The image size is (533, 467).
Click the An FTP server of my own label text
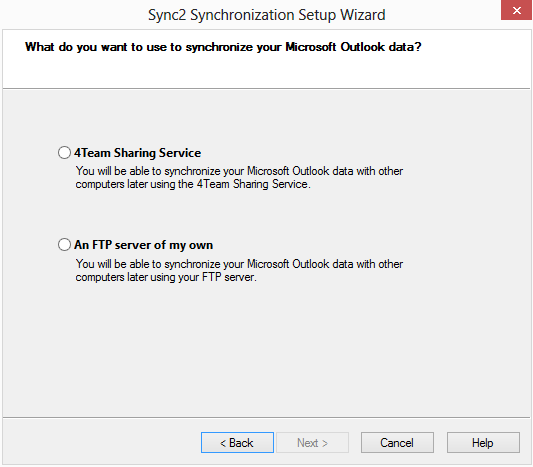tap(143, 245)
